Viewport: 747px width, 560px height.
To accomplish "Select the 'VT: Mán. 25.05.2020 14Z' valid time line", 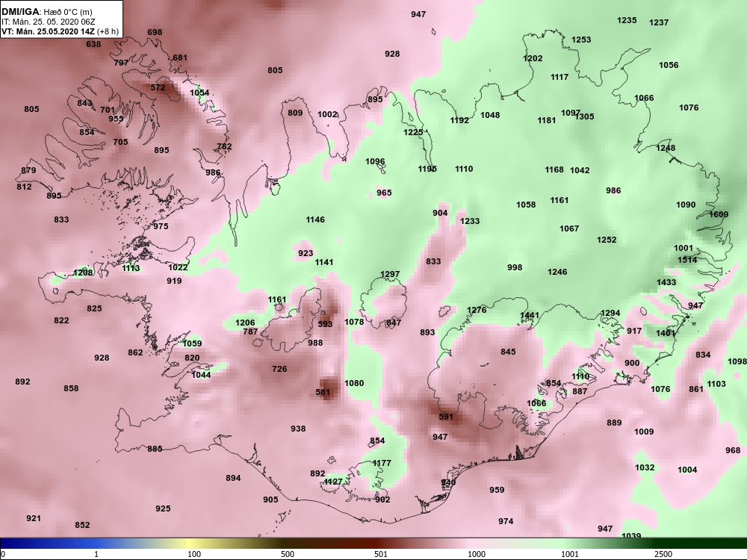I will pyautogui.click(x=49, y=31).
